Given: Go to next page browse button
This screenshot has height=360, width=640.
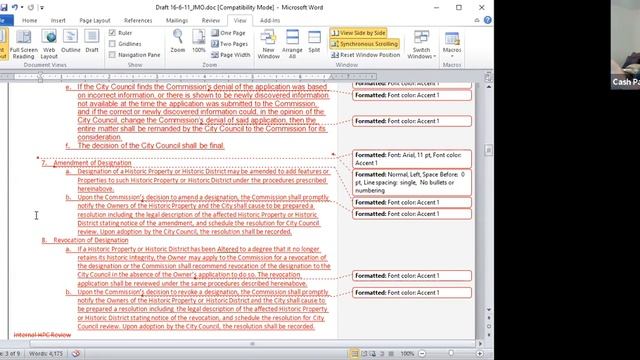Looking at the screenshot, I should tap(489, 335).
